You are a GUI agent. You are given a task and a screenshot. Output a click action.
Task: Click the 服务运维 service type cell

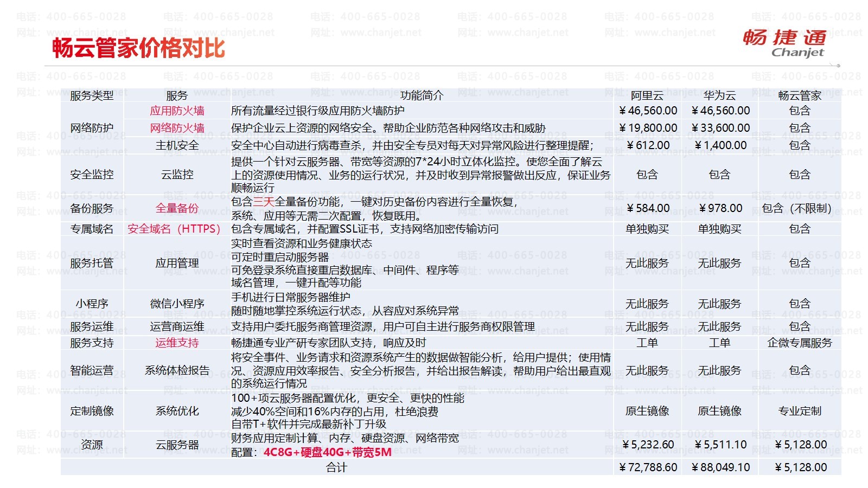pyautogui.click(x=92, y=327)
